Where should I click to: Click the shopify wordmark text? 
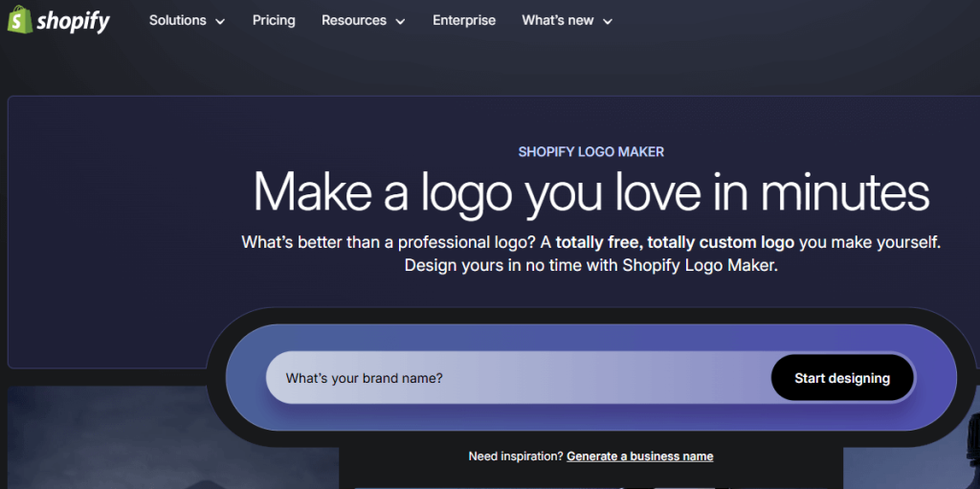pyautogui.click(x=73, y=22)
